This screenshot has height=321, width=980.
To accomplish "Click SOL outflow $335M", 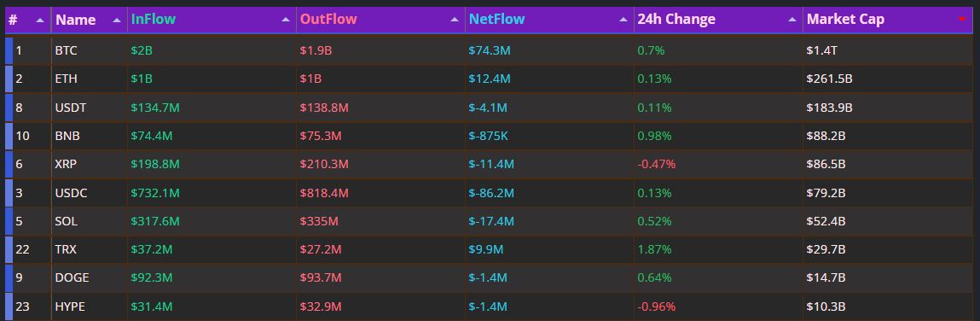I will point(319,221).
